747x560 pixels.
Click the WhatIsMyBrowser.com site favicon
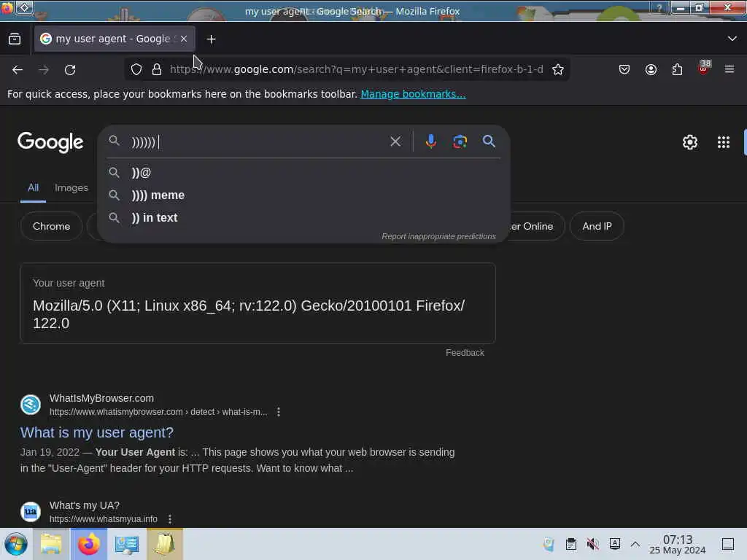coord(31,405)
